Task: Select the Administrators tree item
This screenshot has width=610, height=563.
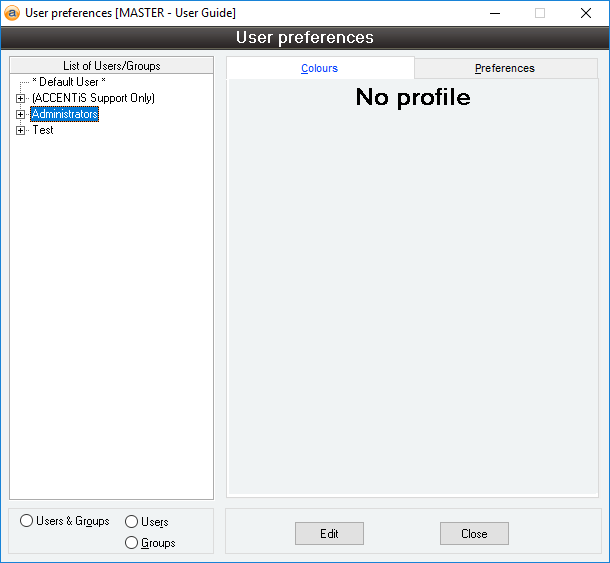Action: [65, 114]
